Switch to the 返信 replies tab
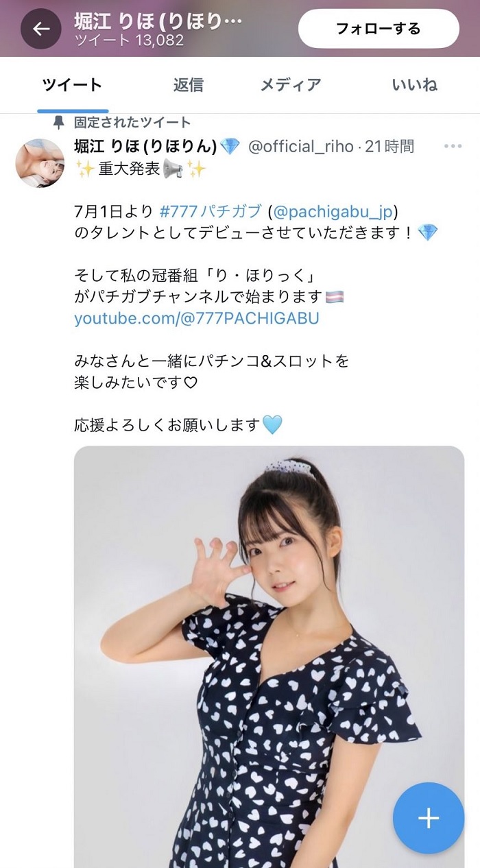Screen dimensions: 480x868 189,85
